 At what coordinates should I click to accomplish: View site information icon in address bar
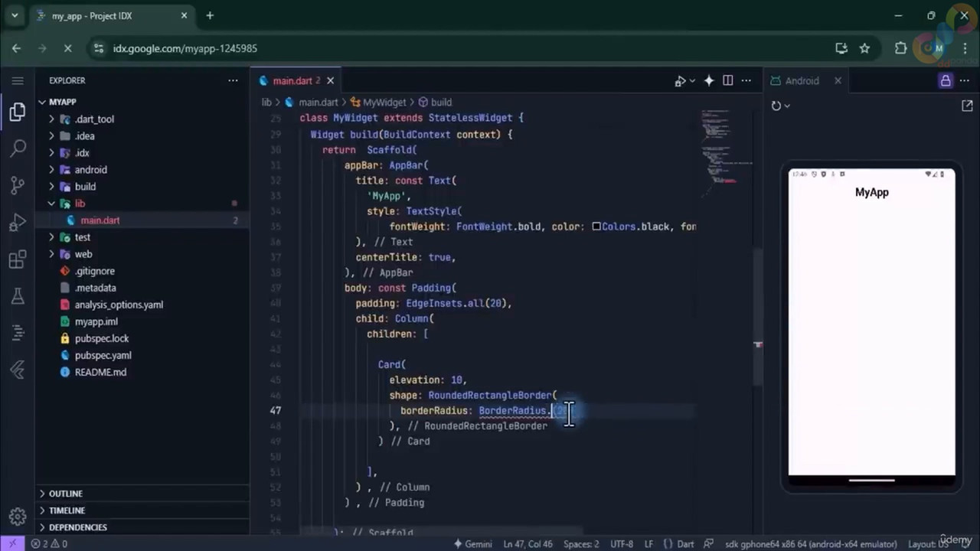tap(98, 48)
